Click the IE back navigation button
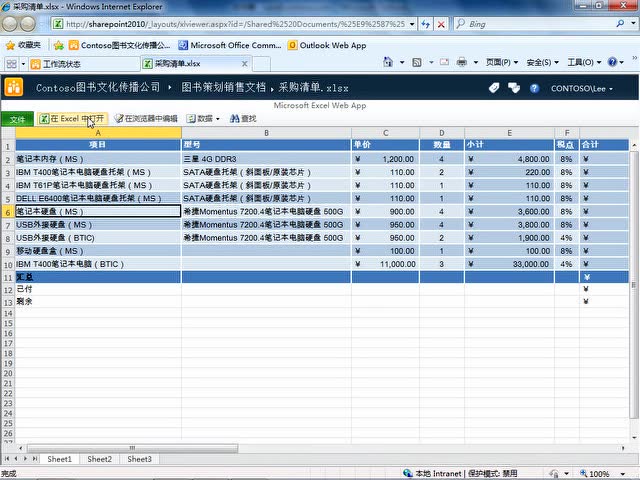The image size is (640, 480). 10,24
